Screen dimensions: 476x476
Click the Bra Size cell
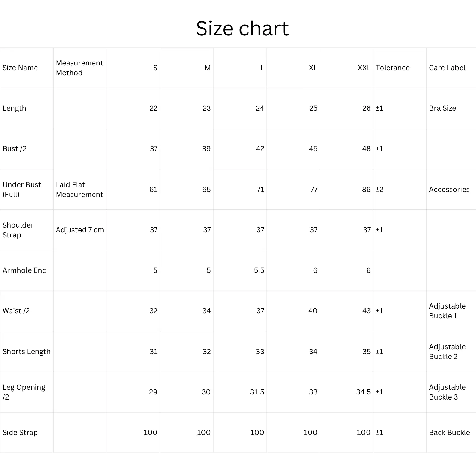click(442, 108)
